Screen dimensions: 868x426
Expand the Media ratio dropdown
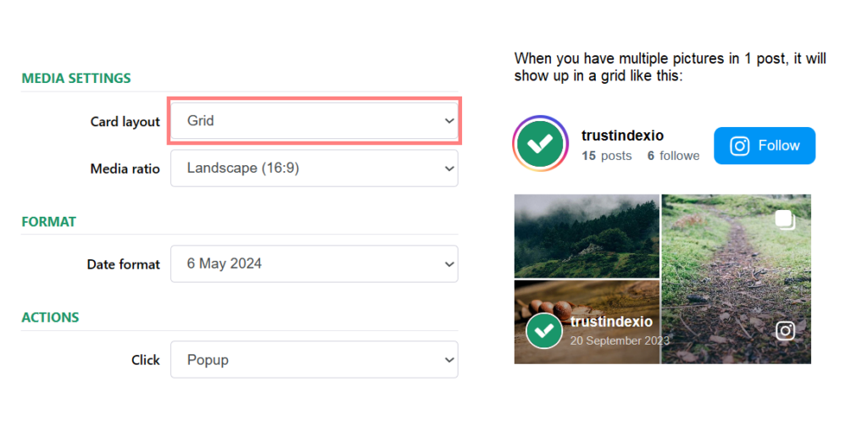pyautogui.click(x=314, y=169)
